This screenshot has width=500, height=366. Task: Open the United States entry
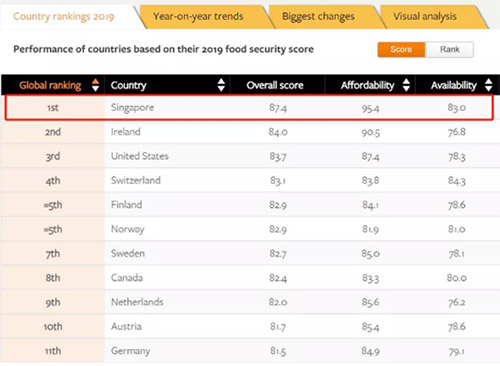140,156
